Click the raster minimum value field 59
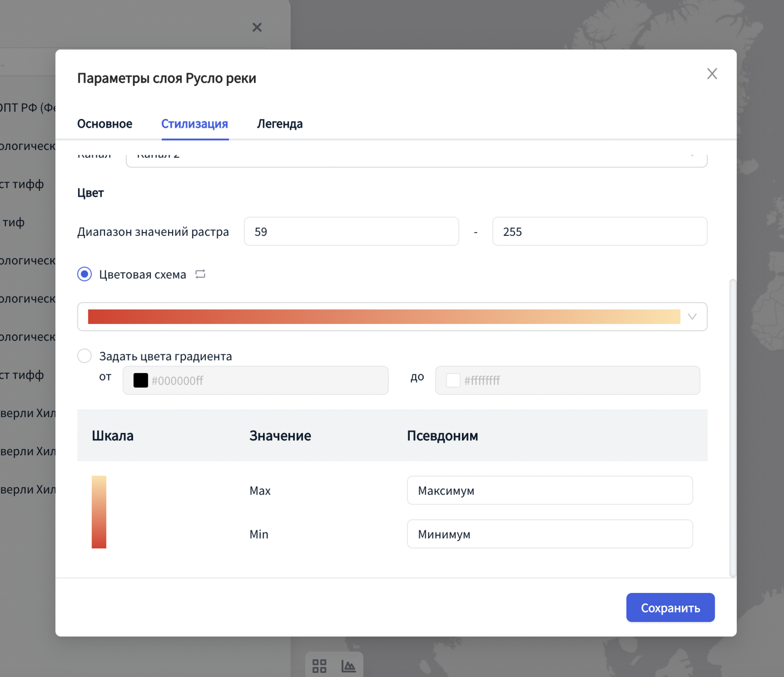The height and width of the screenshot is (677, 784). pyautogui.click(x=351, y=232)
